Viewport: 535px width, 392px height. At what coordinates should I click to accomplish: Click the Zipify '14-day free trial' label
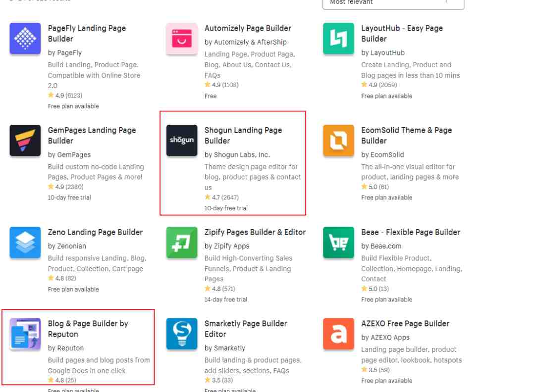(x=226, y=299)
